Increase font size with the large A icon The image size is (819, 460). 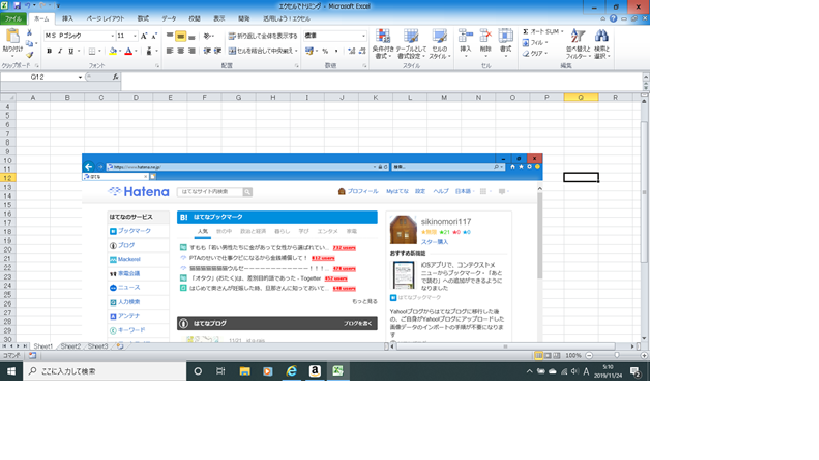pyautogui.click(x=144, y=36)
